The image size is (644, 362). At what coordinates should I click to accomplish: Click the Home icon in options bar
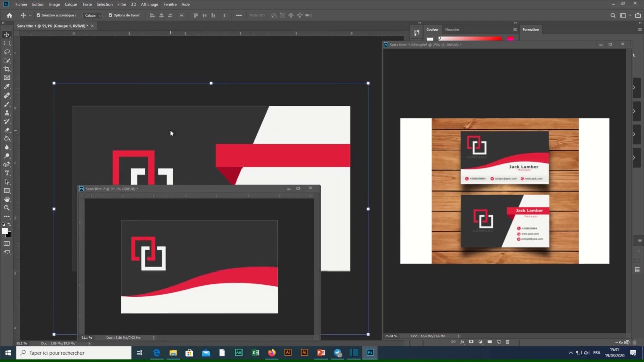tap(9, 15)
